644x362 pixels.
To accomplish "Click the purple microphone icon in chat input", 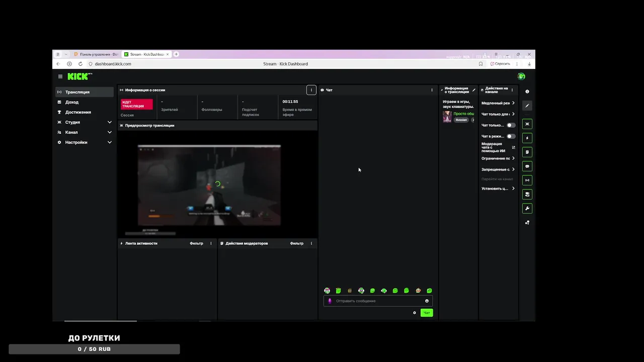I will point(330,301).
